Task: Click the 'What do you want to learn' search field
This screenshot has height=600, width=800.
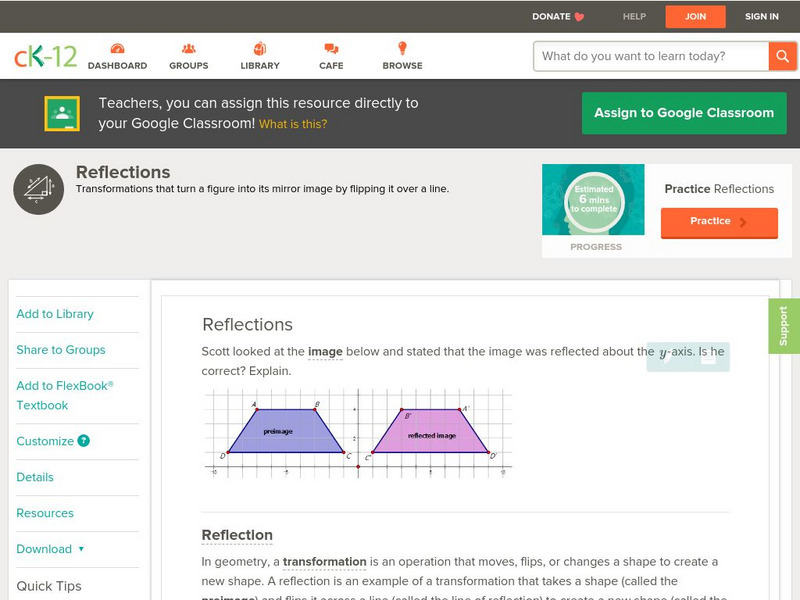Action: click(651, 56)
